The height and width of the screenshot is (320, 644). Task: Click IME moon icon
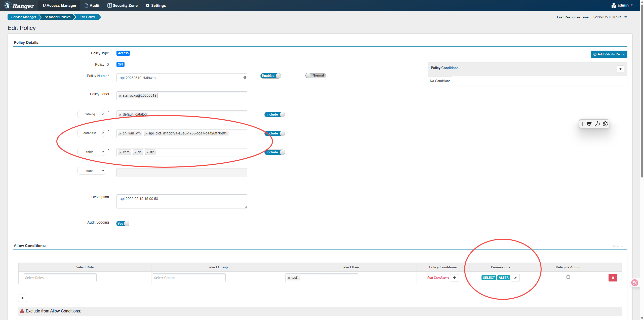point(597,124)
